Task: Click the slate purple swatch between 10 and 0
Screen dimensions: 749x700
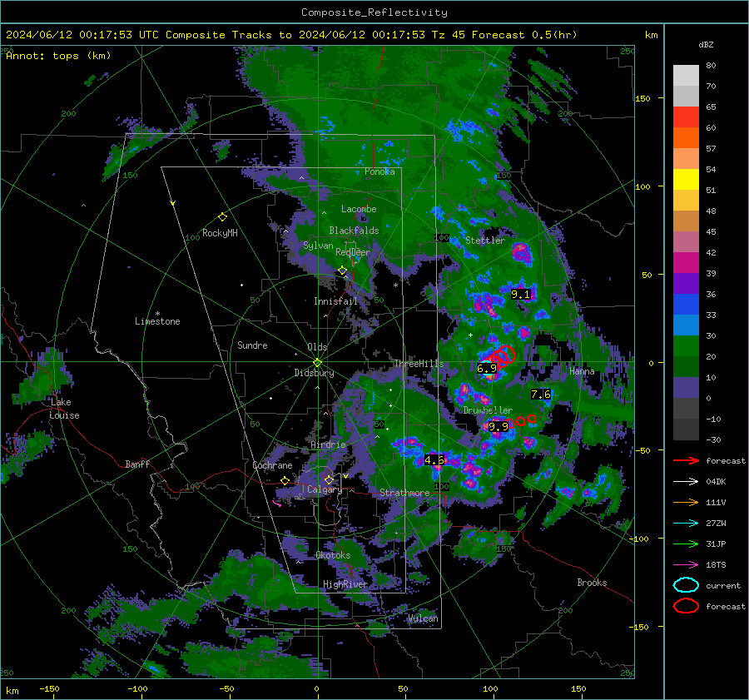Action: point(686,388)
